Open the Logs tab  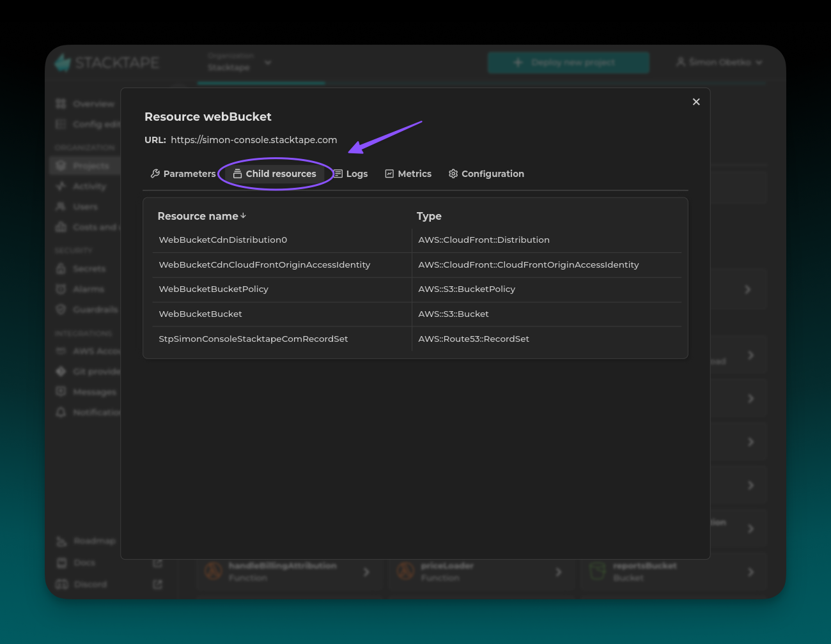point(351,174)
